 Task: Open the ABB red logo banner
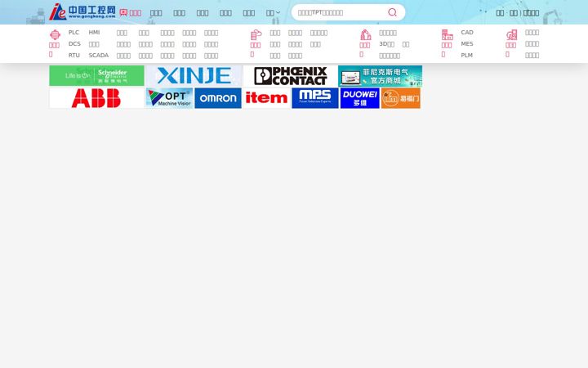coord(96,98)
